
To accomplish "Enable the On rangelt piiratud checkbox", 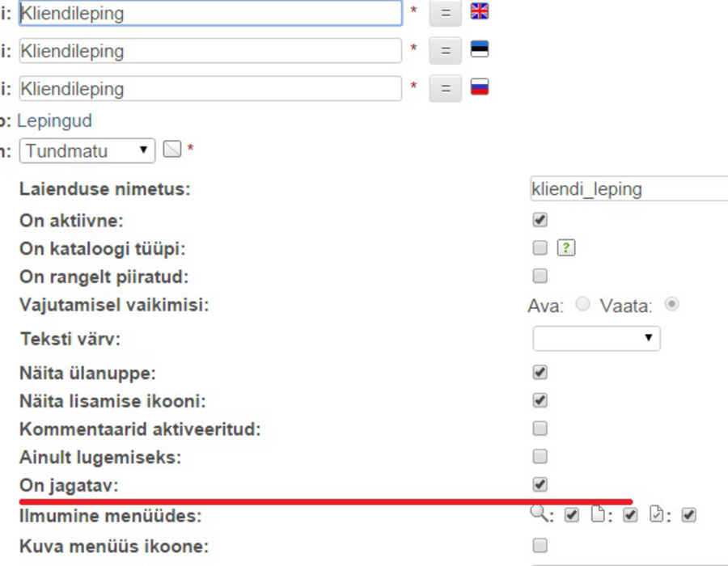I will [x=540, y=276].
